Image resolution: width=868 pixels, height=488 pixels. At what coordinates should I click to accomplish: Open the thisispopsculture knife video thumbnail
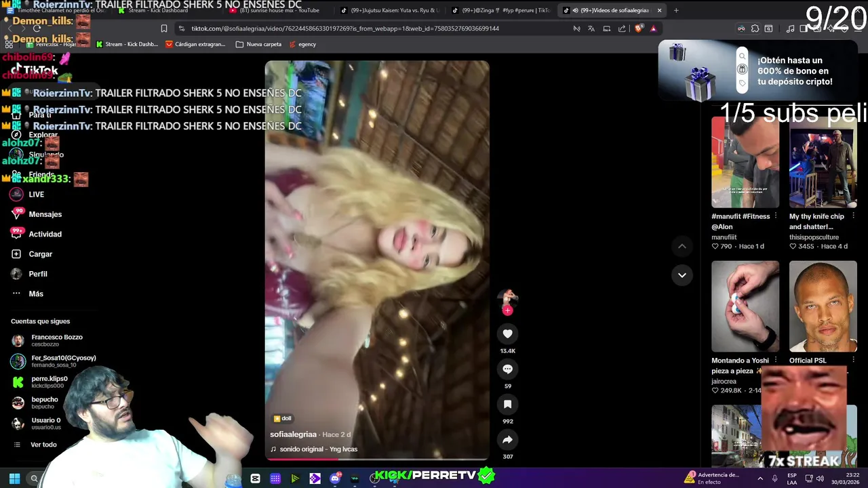click(823, 162)
